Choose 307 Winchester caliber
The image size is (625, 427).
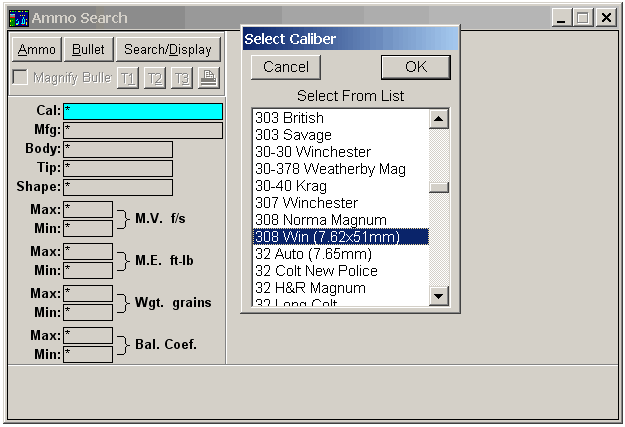tap(341, 203)
